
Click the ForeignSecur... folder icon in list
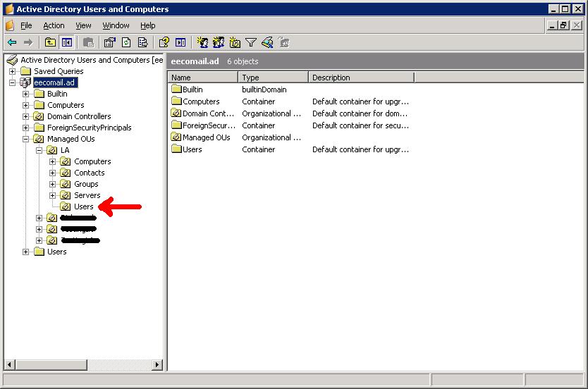click(176, 125)
